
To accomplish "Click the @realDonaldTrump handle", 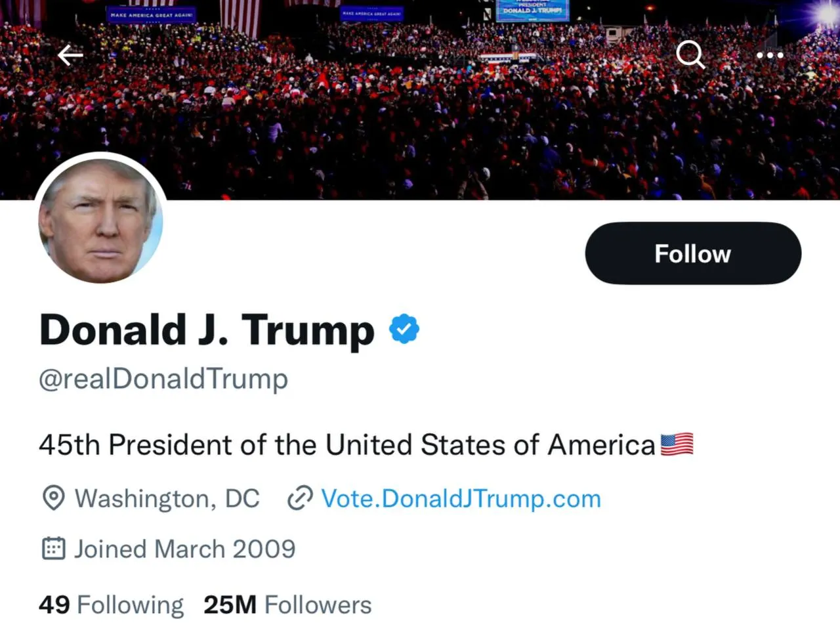I will (163, 379).
